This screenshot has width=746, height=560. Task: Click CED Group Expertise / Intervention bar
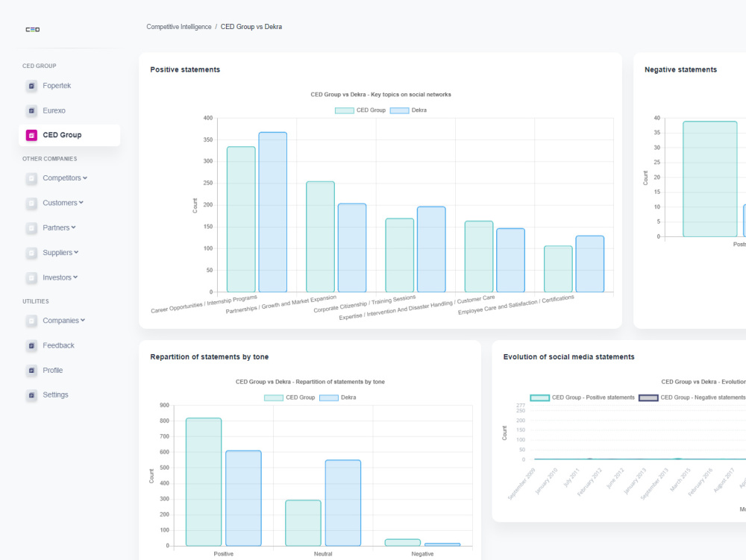(479, 257)
